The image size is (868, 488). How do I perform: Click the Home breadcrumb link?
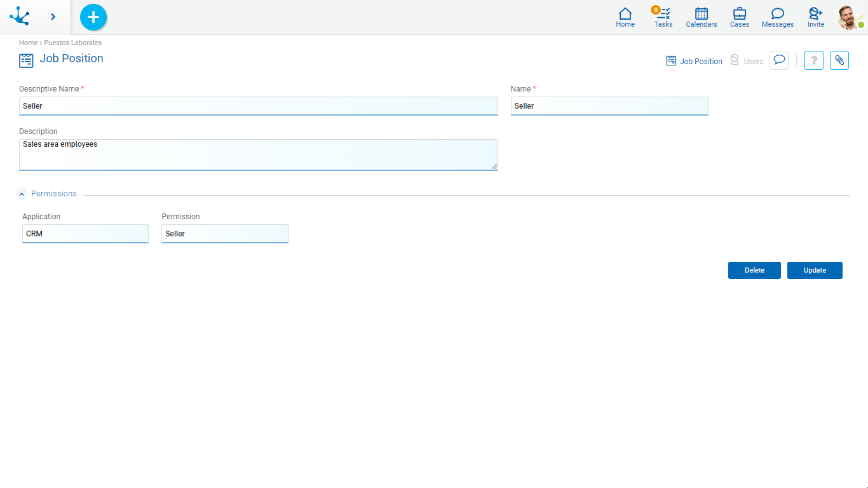click(x=28, y=43)
